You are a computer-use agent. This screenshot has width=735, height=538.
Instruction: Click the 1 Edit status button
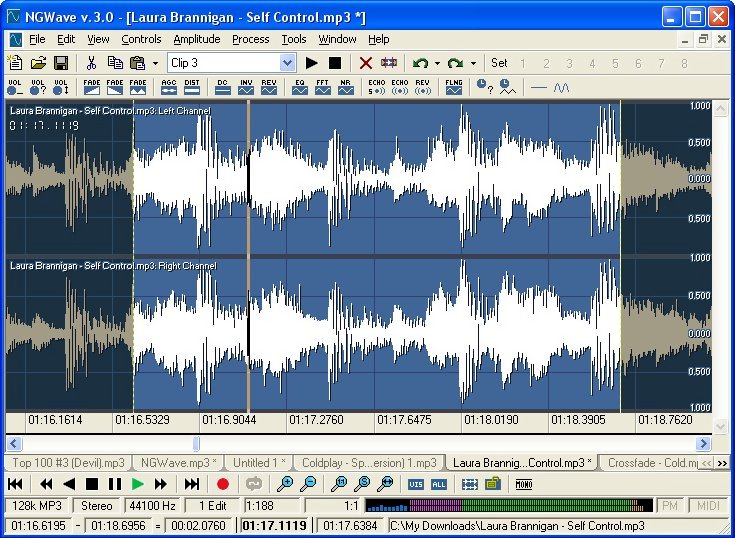click(212, 506)
